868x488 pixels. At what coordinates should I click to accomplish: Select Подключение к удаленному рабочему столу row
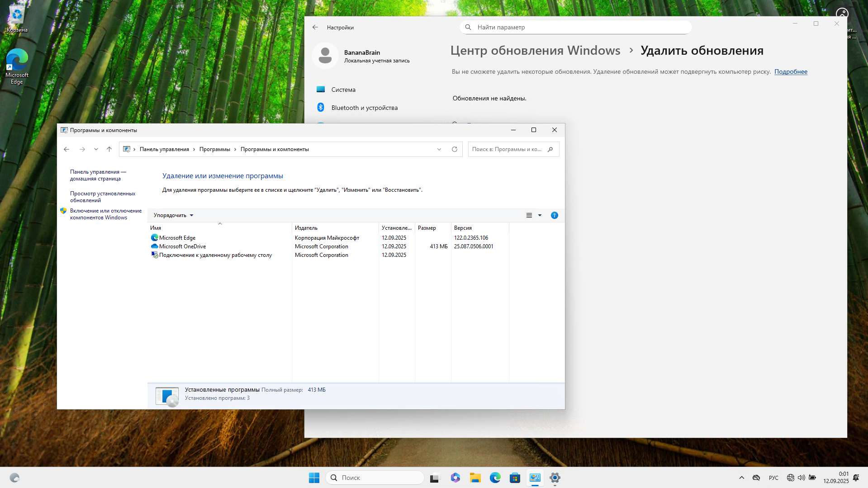click(x=329, y=255)
